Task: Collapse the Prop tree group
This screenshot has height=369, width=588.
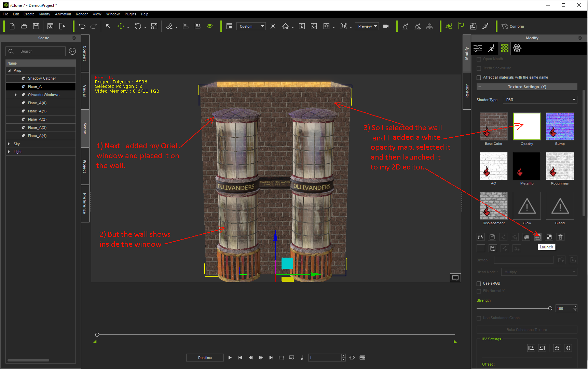Action: [x=10, y=70]
